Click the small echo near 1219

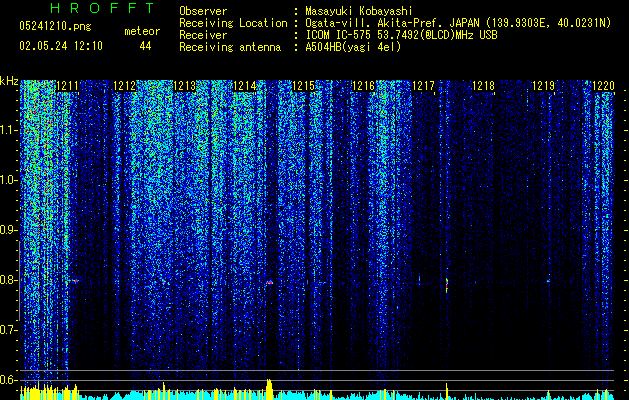548,281
